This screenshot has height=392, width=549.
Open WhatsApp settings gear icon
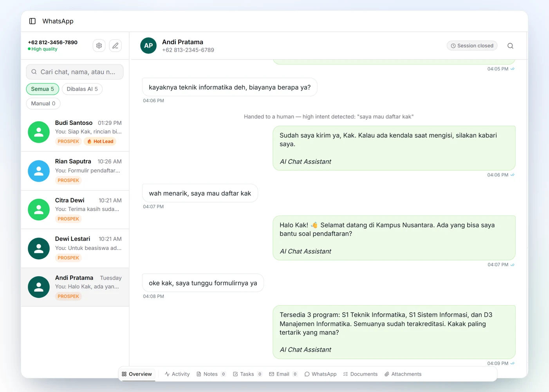pyautogui.click(x=99, y=46)
